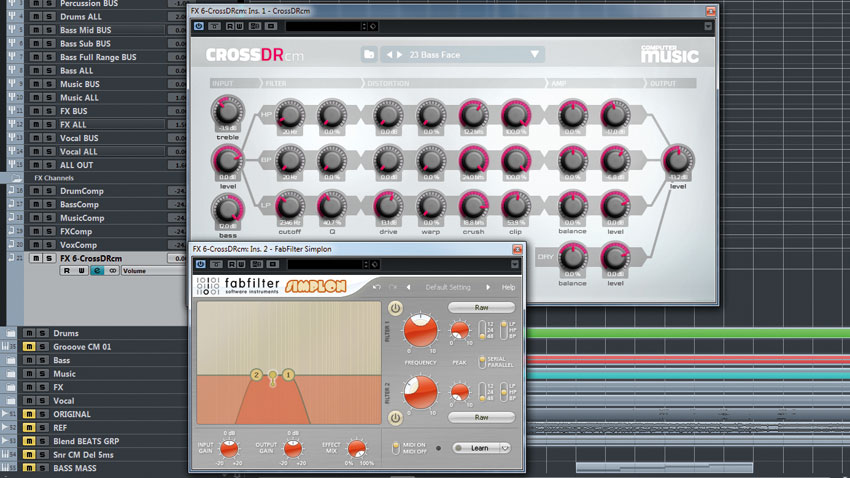Click Filter 1 Raw characteristic button

coord(481,307)
